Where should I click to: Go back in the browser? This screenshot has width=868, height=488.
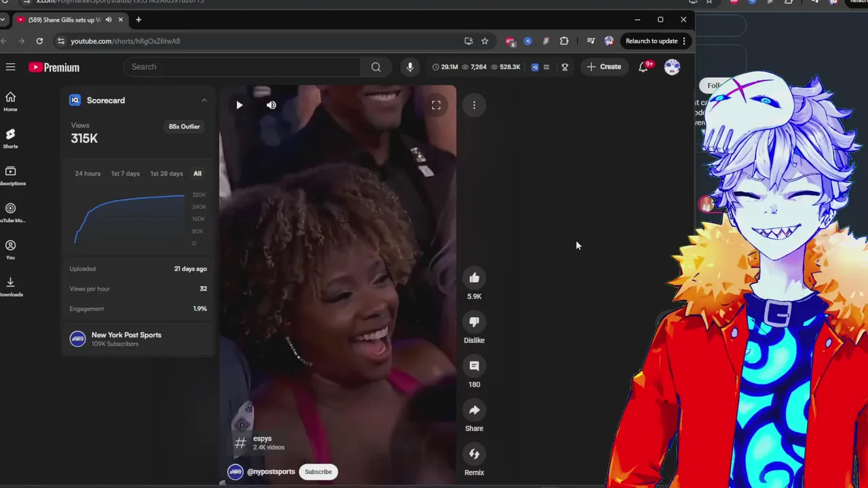[x=3, y=41]
